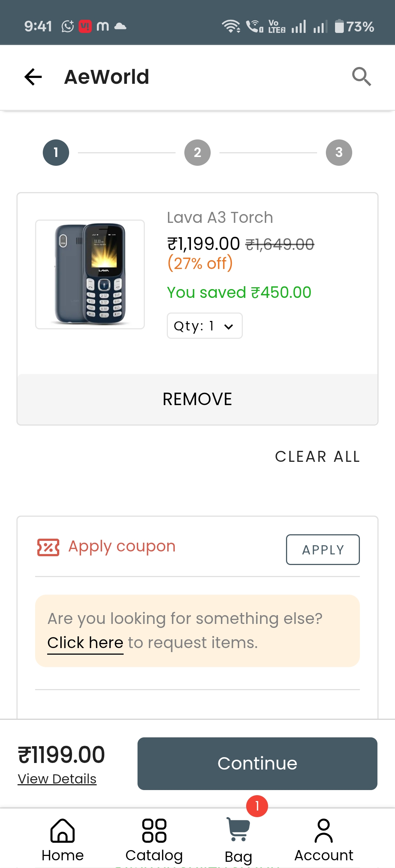Image resolution: width=395 pixels, height=868 pixels.
Task: Tap the coupon ticket icon
Action: [x=48, y=547]
